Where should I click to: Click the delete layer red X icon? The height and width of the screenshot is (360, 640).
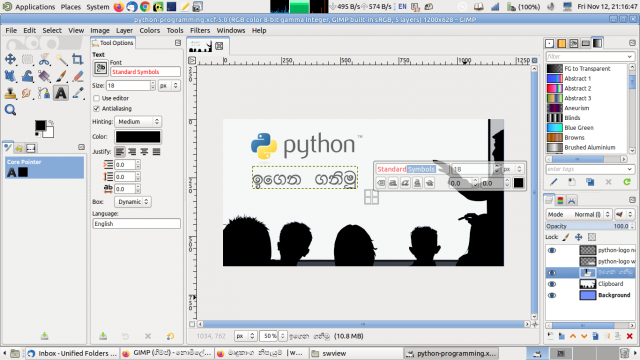point(629,336)
